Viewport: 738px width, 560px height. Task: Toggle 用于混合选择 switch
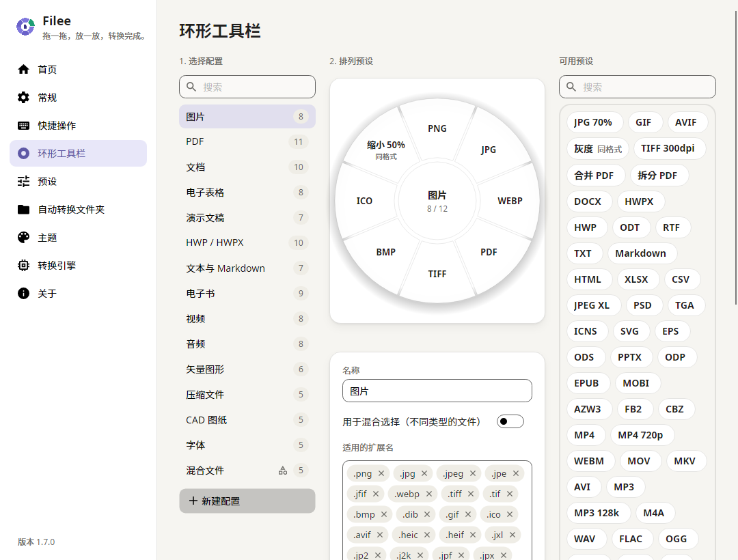510,421
